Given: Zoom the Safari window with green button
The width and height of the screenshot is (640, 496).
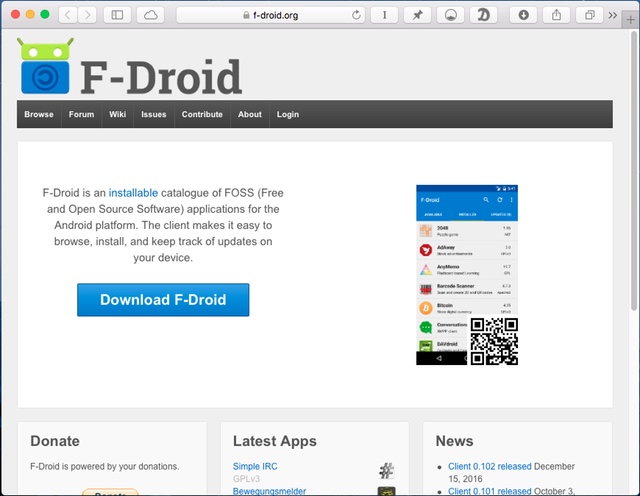Looking at the screenshot, I should 45,14.
